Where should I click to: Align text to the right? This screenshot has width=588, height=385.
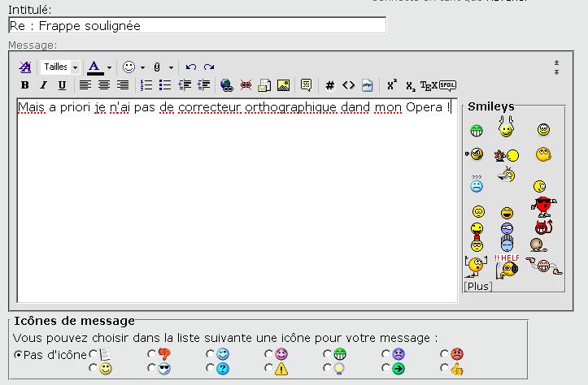[x=123, y=85]
